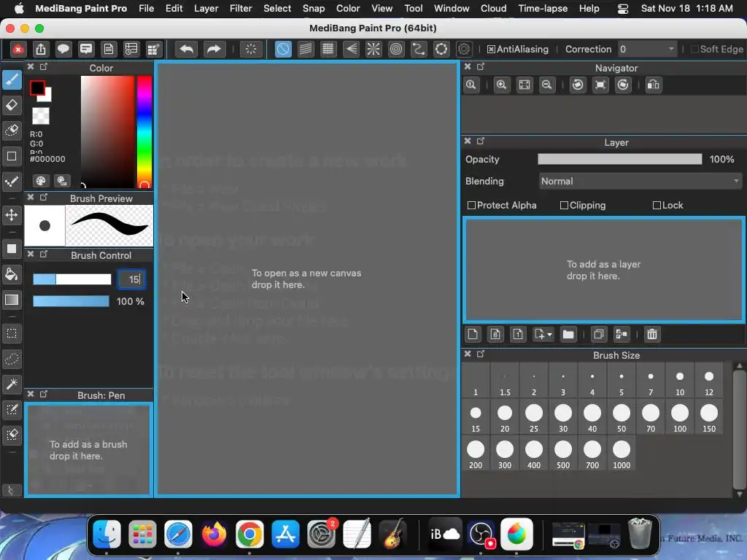
Task: Select the Lasso tool
Action: [x=12, y=359]
